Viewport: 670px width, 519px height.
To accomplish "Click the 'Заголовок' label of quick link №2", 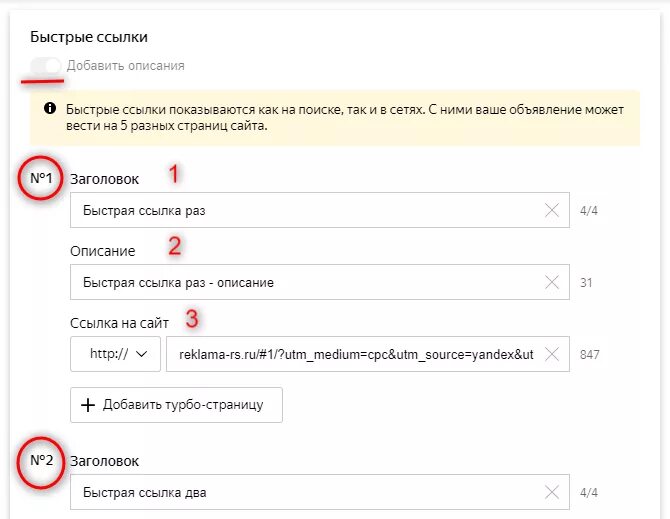I will [105, 461].
